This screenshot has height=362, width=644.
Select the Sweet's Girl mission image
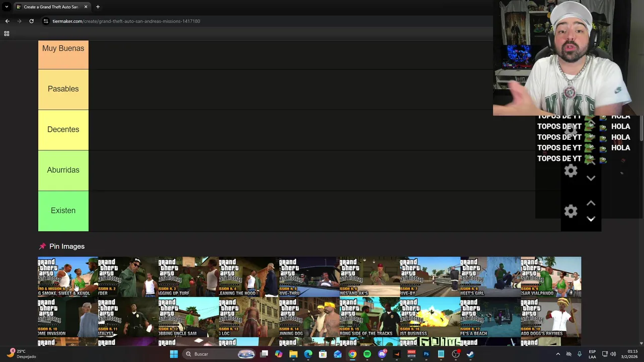(x=491, y=277)
